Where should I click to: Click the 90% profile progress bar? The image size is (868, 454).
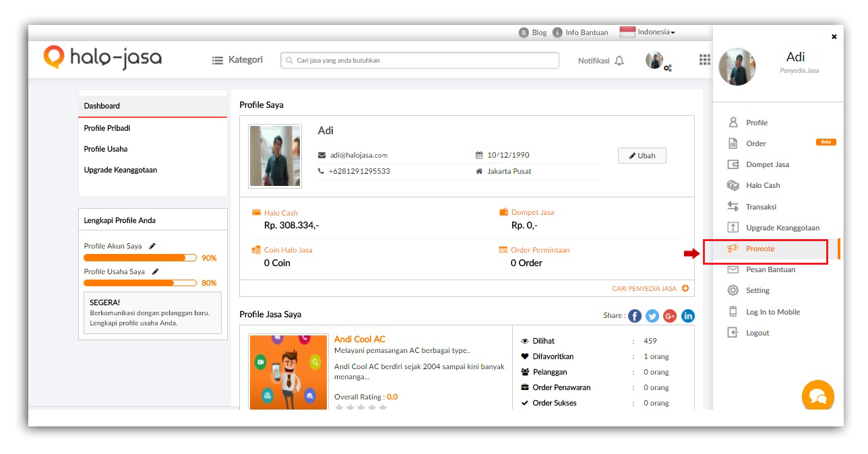140,258
